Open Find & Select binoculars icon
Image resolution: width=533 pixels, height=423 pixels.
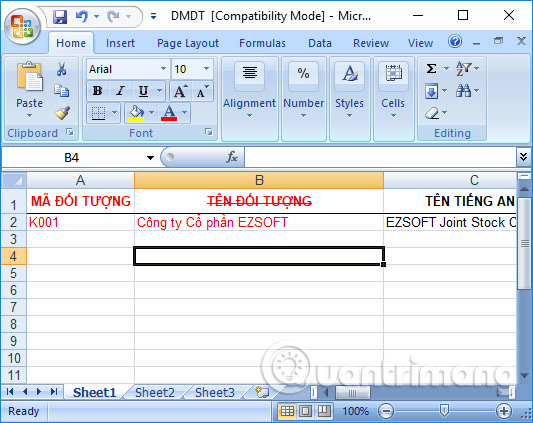point(464,91)
